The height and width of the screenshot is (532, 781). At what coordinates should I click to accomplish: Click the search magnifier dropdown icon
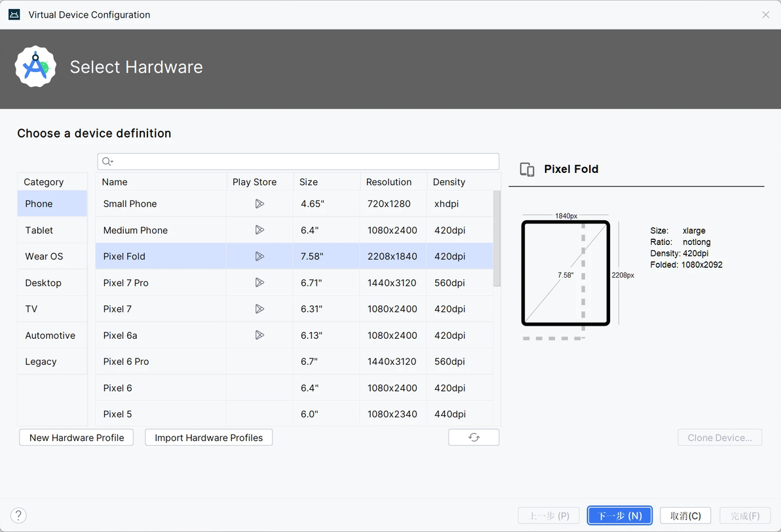click(x=107, y=162)
